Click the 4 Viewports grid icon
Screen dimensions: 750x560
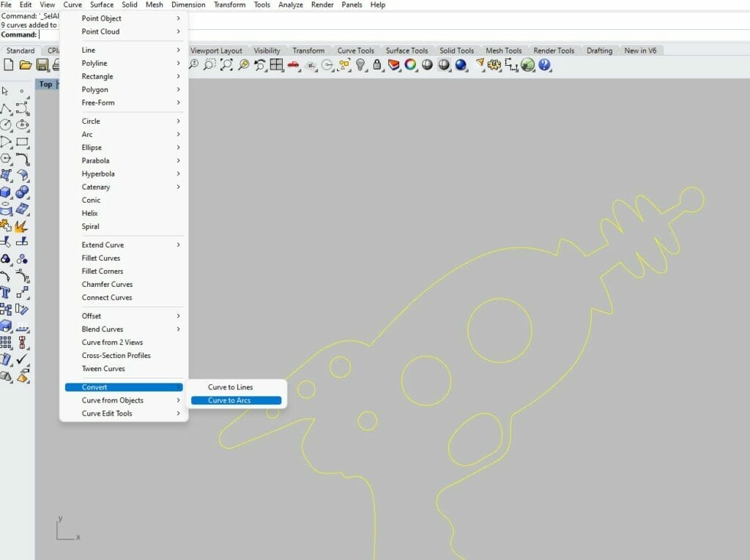tap(276, 64)
